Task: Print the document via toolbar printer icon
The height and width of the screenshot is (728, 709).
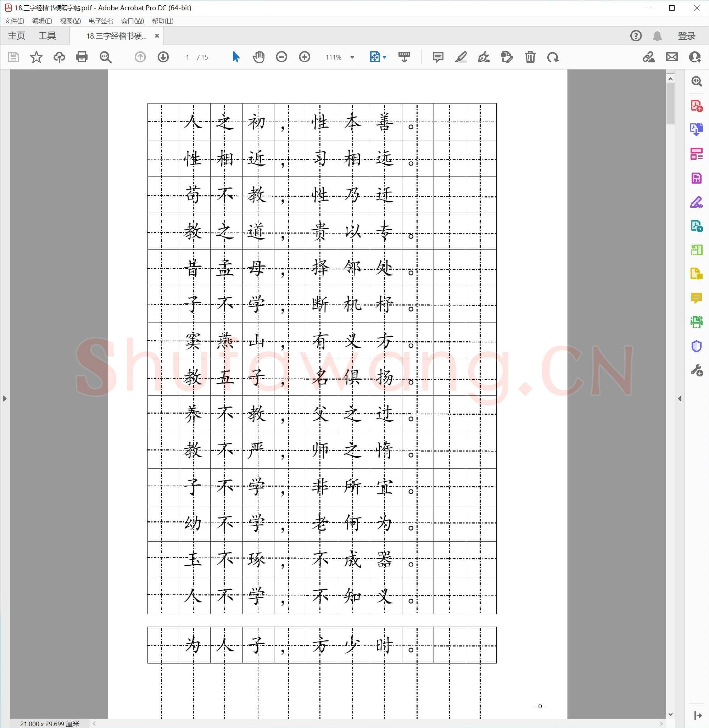Action: (x=82, y=57)
